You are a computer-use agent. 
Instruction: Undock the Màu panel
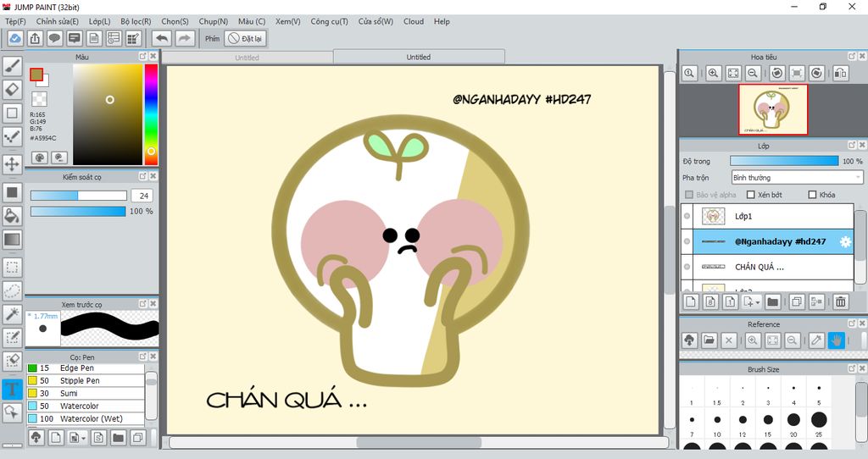coord(142,57)
